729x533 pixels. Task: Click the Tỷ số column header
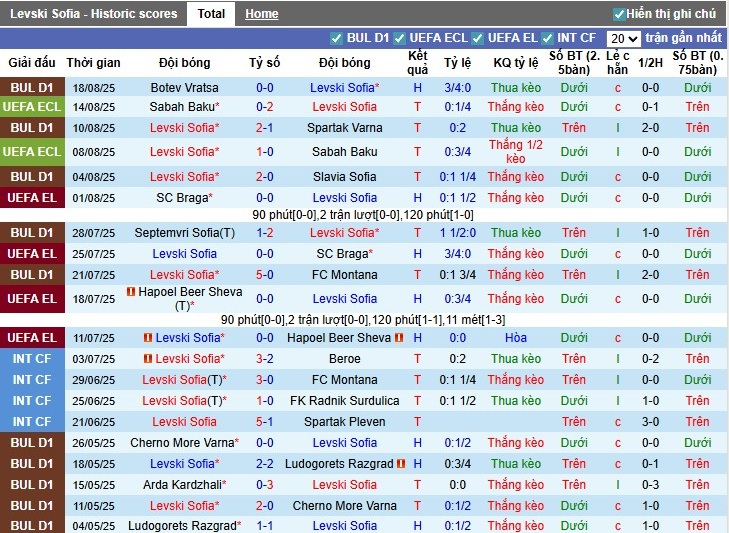tap(265, 62)
